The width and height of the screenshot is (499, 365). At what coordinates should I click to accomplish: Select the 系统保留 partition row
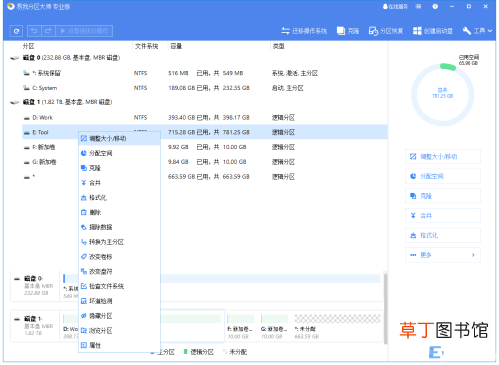click(x=205, y=73)
